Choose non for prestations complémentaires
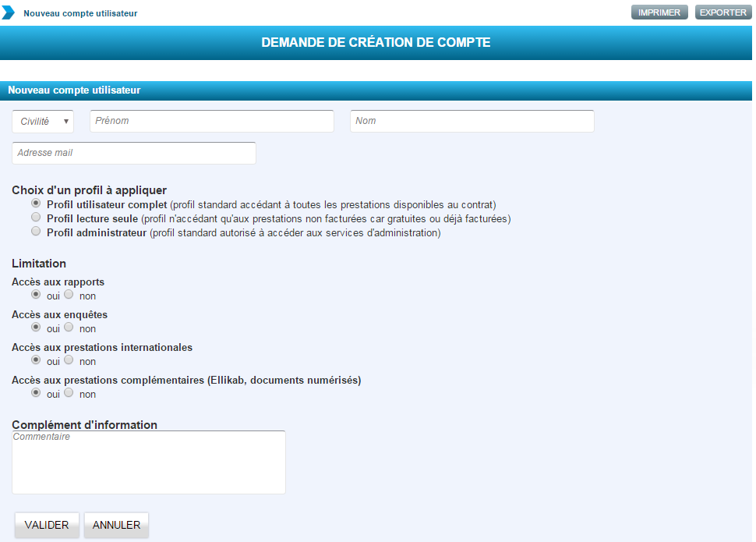This screenshot has height=542, width=756. 69,393
